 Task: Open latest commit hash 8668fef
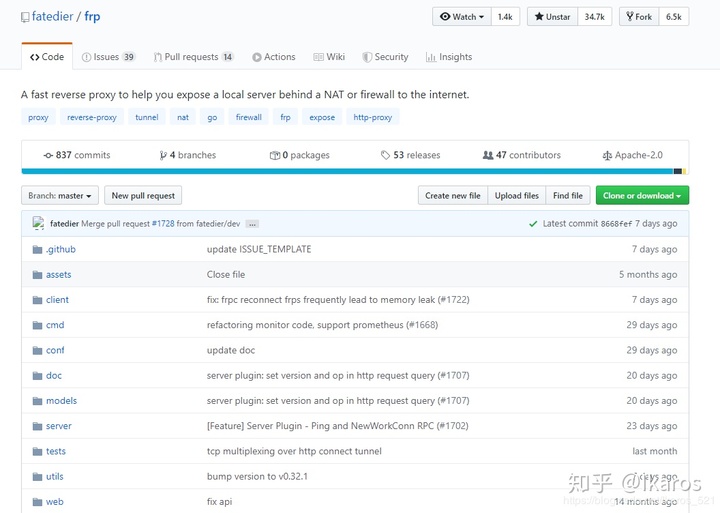coord(616,224)
